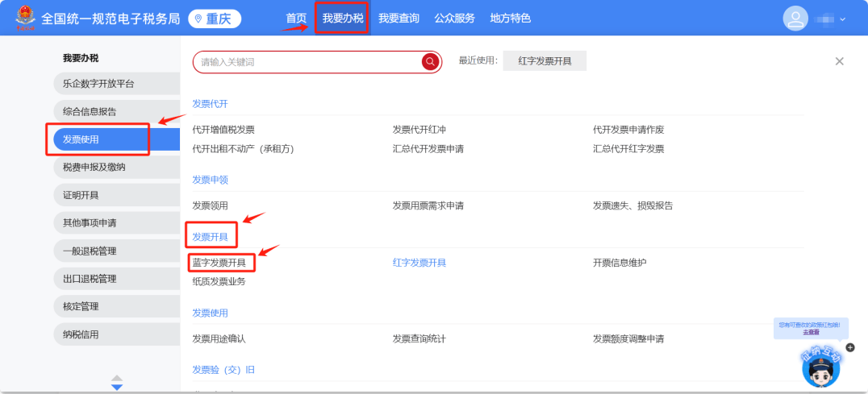The height and width of the screenshot is (394, 868).
Task: Click the gray up arrow in sidebar
Action: coord(117,378)
